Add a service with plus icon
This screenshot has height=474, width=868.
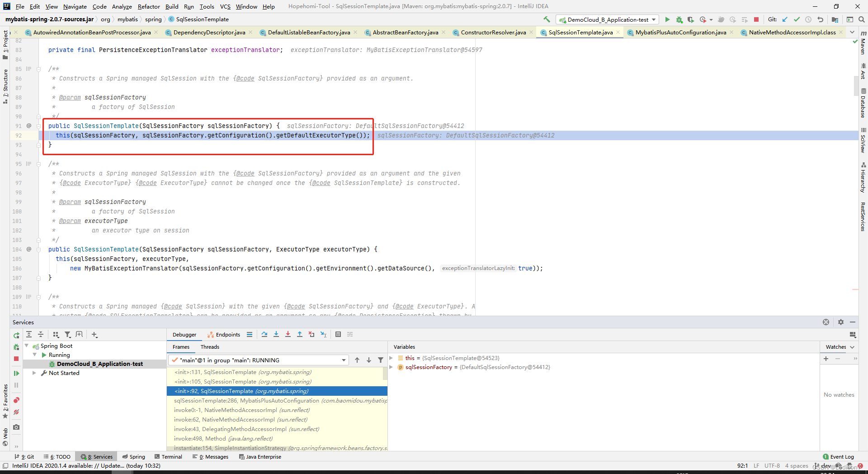[x=94, y=334]
